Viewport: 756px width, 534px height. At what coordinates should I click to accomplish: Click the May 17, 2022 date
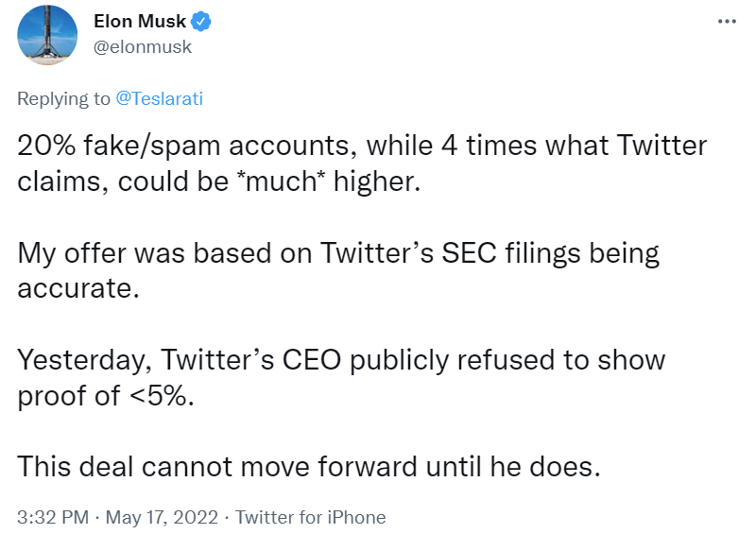162,517
